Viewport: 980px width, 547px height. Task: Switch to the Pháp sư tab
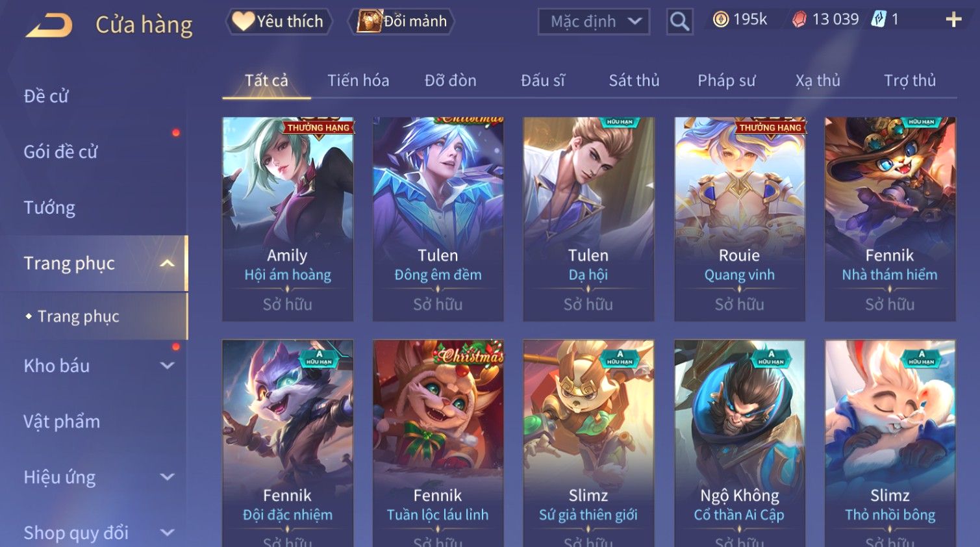click(x=726, y=81)
